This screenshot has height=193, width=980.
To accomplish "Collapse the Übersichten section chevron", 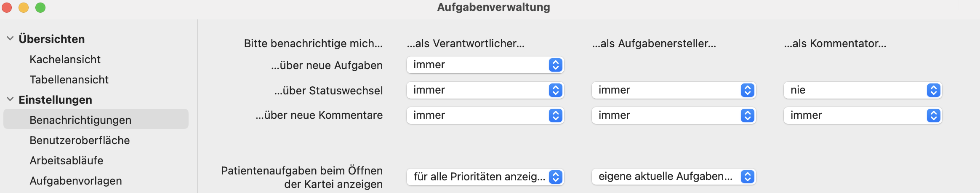I will tap(10, 38).
